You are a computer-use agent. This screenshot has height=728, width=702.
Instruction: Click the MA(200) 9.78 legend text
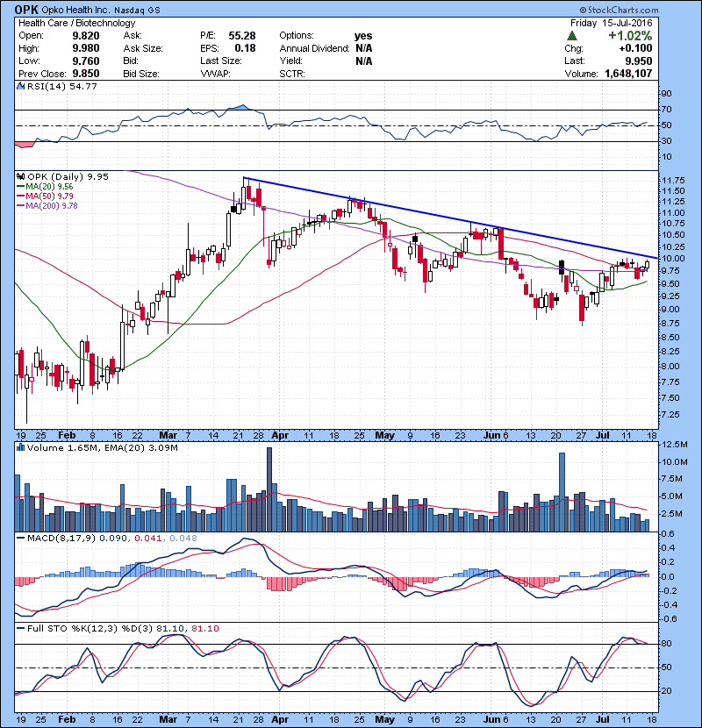coord(52,205)
